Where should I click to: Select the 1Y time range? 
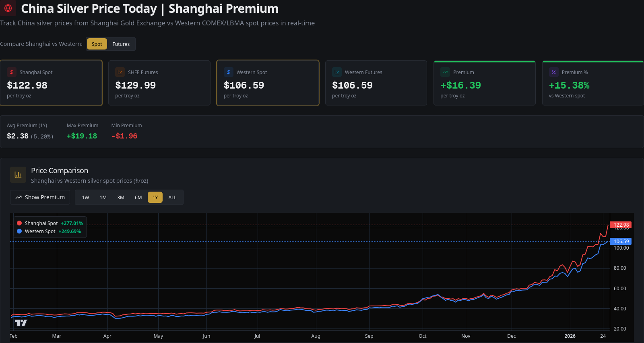155,197
